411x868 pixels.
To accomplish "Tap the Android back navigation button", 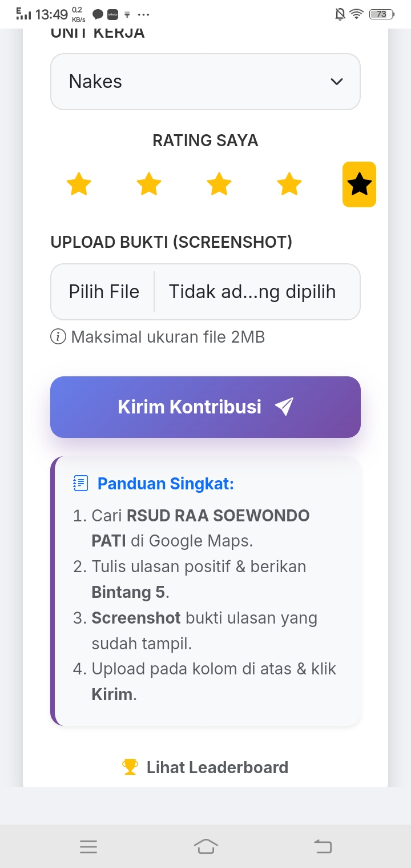I will point(323,846).
